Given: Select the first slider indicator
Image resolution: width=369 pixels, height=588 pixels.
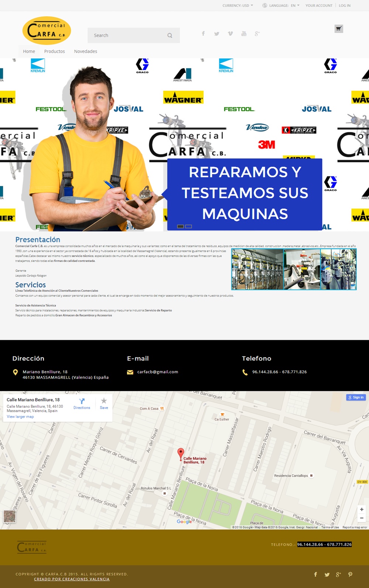Looking at the screenshot, I should [x=180, y=226].
